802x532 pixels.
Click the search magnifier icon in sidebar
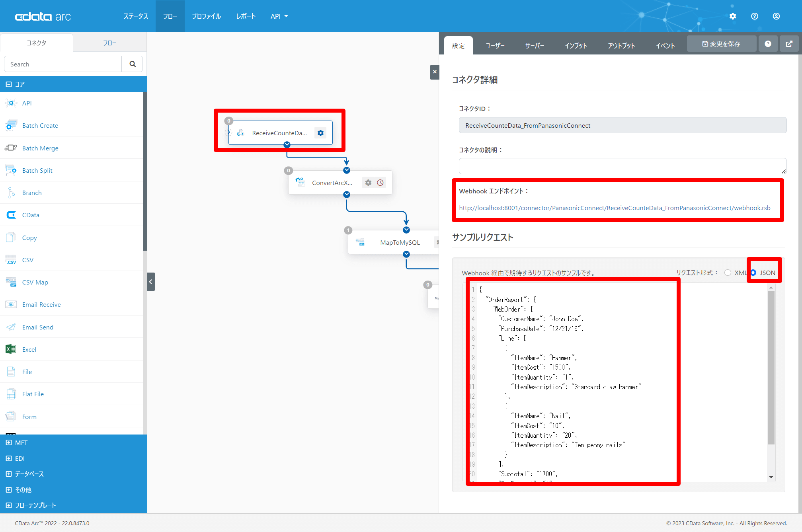tap(133, 64)
